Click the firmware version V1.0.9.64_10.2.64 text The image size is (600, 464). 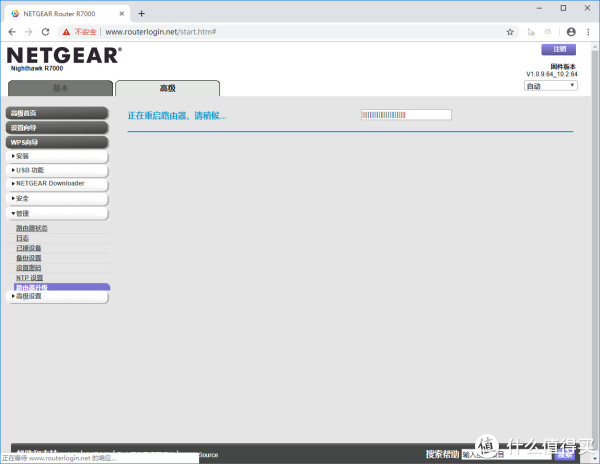(x=552, y=74)
